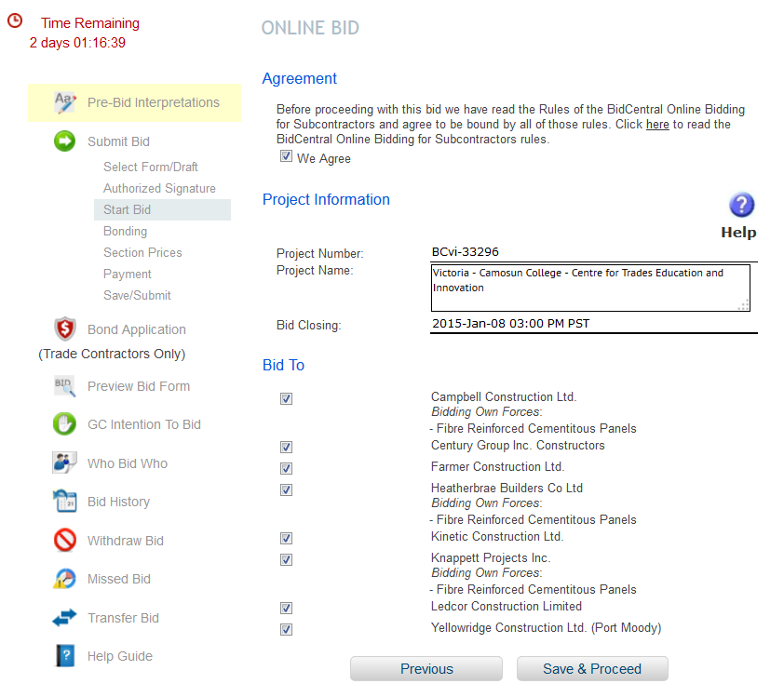This screenshot has height=697, width=784.
Task: Click the blue question mark Help icon
Action: (x=741, y=205)
